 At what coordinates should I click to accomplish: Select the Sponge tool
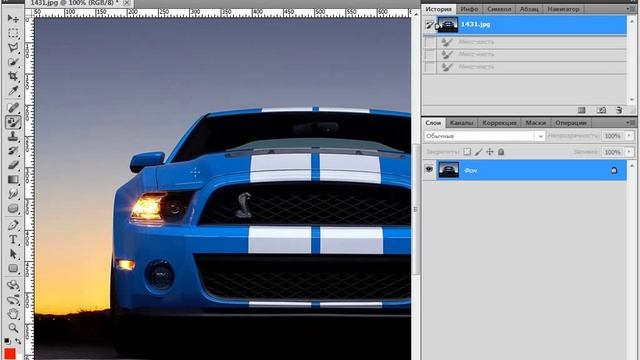[13, 209]
